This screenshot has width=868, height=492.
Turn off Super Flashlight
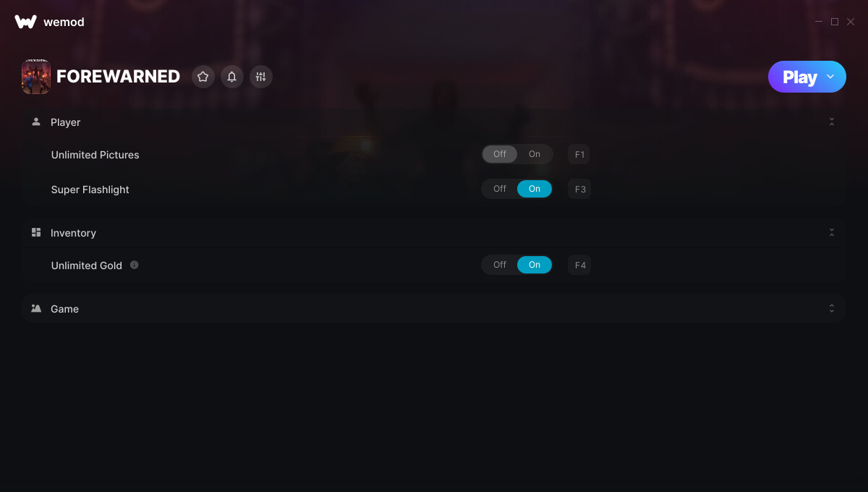[500, 189]
